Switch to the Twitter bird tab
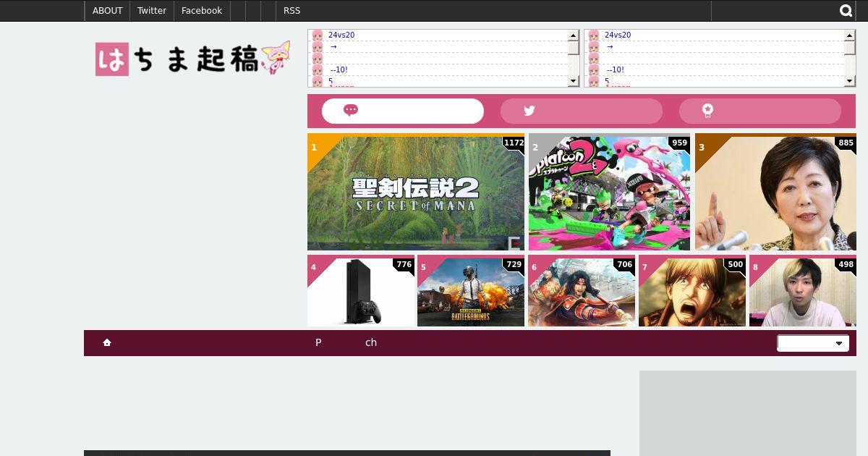 tap(582, 111)
